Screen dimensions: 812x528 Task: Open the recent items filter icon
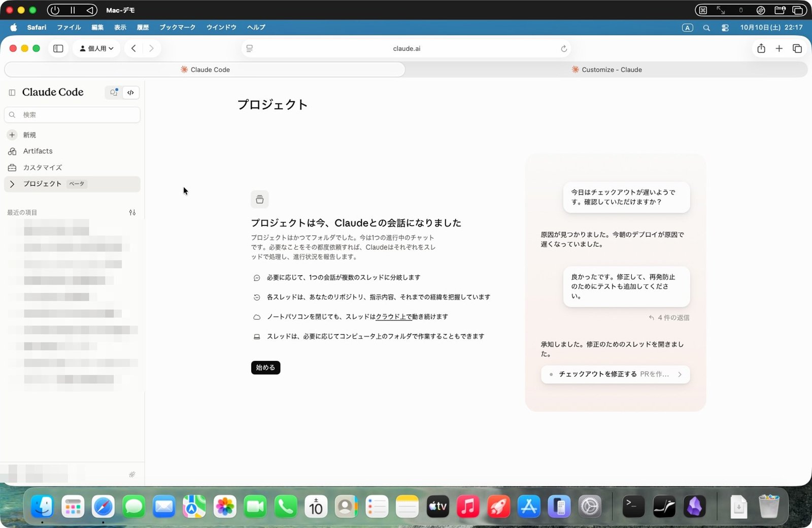tap(132, 212)
